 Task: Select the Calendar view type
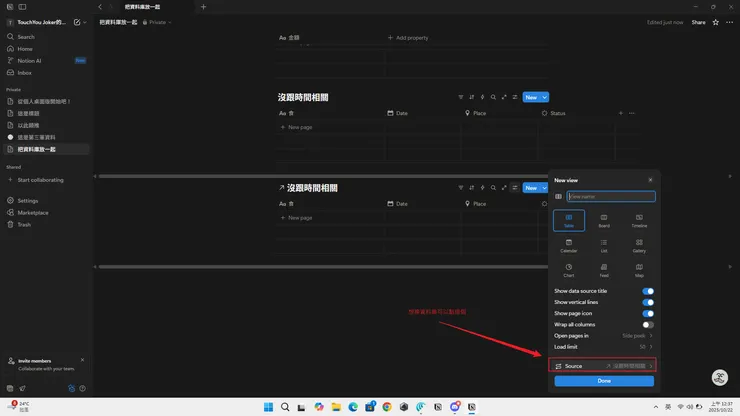coord(569,246)
